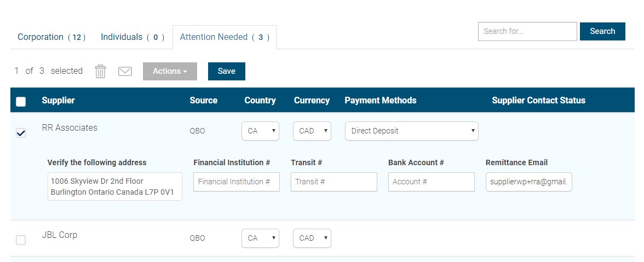Uncheck the RR Associates checkbox
The width and height of the screenshot is (644, 262).
21,133
